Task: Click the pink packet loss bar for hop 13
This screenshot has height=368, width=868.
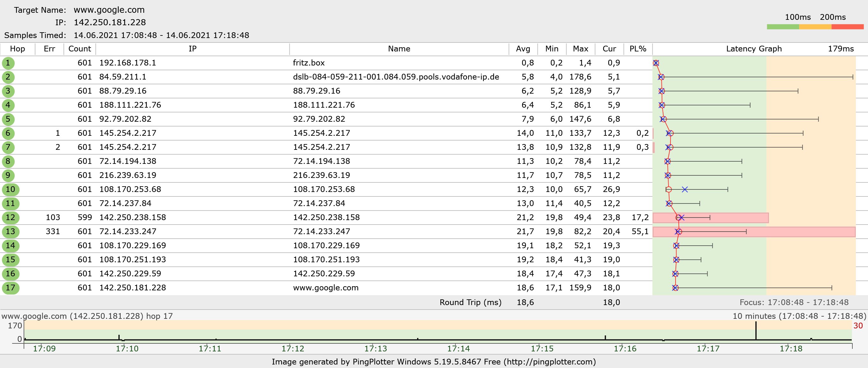Action: [754, 232]
